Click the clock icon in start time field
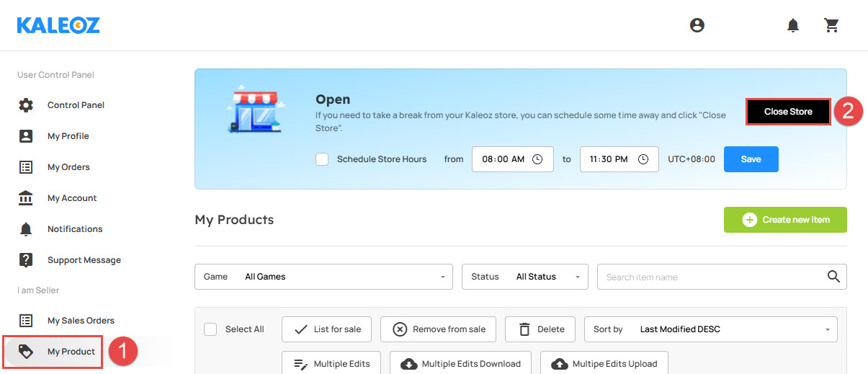The image size is (868, 374). point(537,159)
